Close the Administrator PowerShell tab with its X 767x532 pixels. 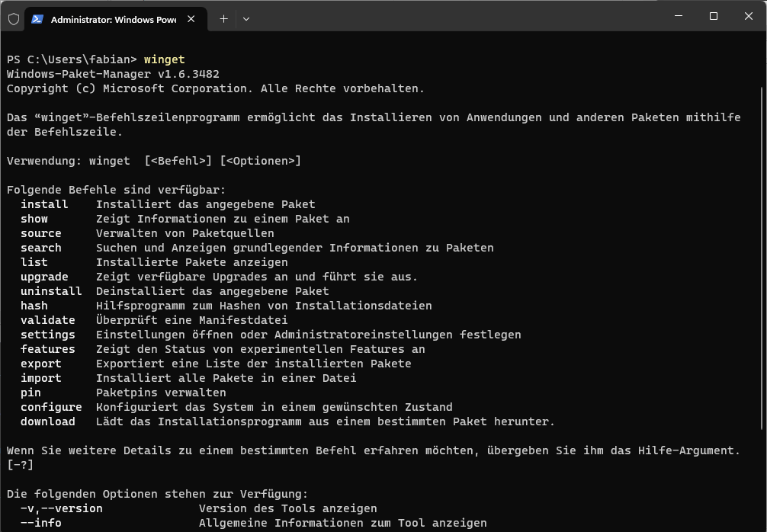click(x=191, y=19)
